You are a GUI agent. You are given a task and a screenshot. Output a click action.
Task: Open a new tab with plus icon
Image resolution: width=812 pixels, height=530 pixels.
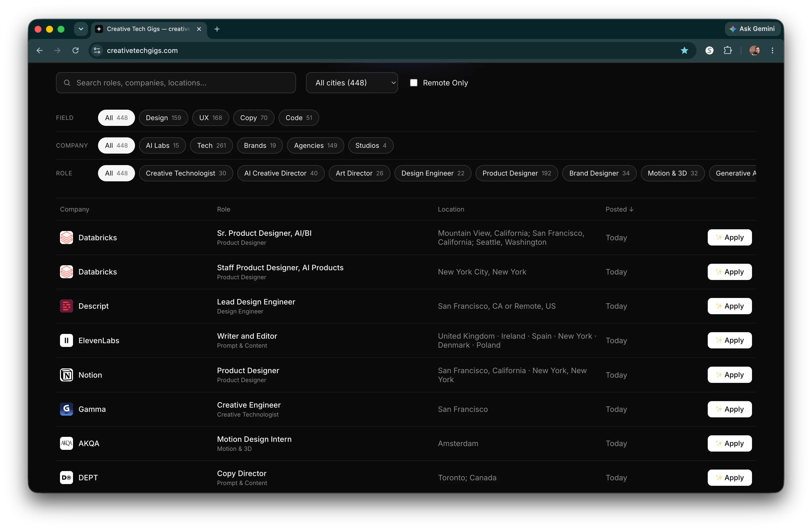pos(217,29)
